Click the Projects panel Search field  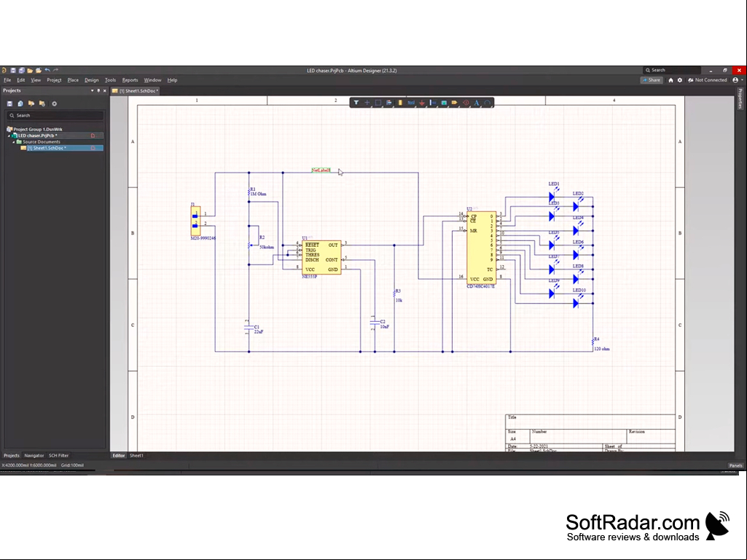[x=55, y=115]
